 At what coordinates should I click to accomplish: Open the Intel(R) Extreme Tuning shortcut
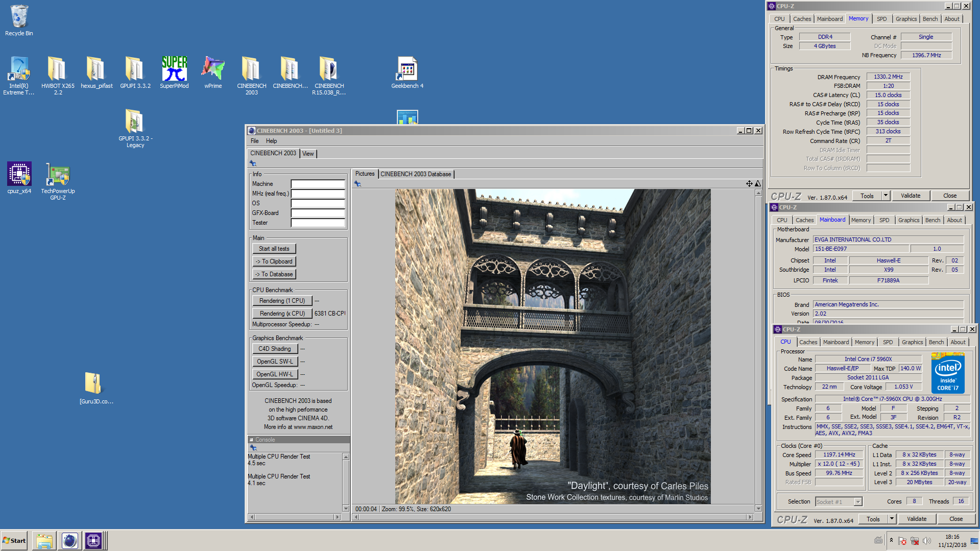click(19, 76)
